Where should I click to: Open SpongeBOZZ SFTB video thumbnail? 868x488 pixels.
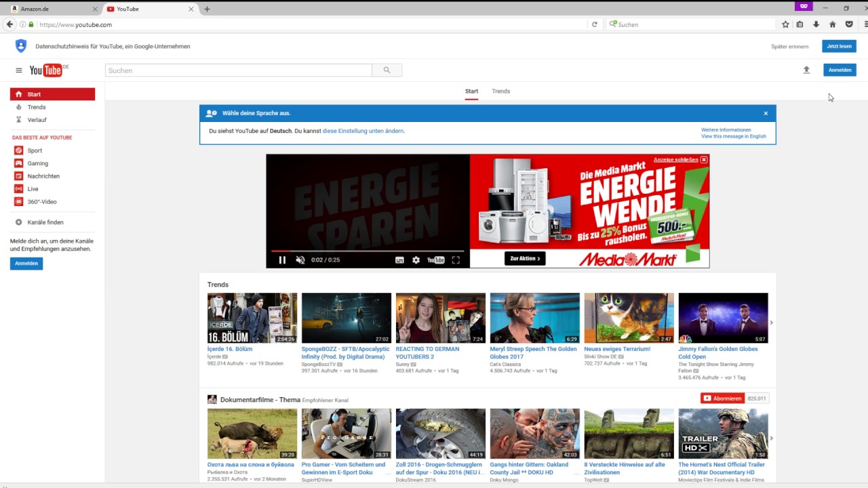click(x=347, y=318)
